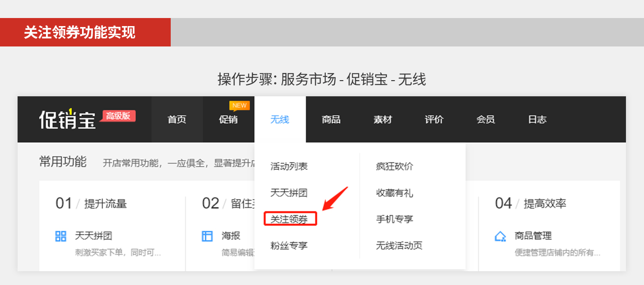
Task: Choose 收藏有礼 menu item
Action: (x=395, y=193)
